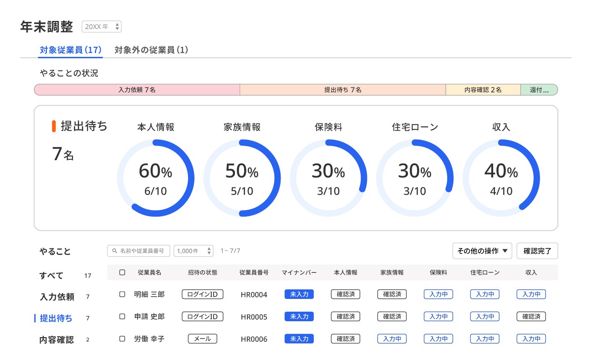The width and height of the screenshot is (592, 364).
Task: Click the 家族情報 入力中 badge for 労働 幸子
Action: [392, 339]
